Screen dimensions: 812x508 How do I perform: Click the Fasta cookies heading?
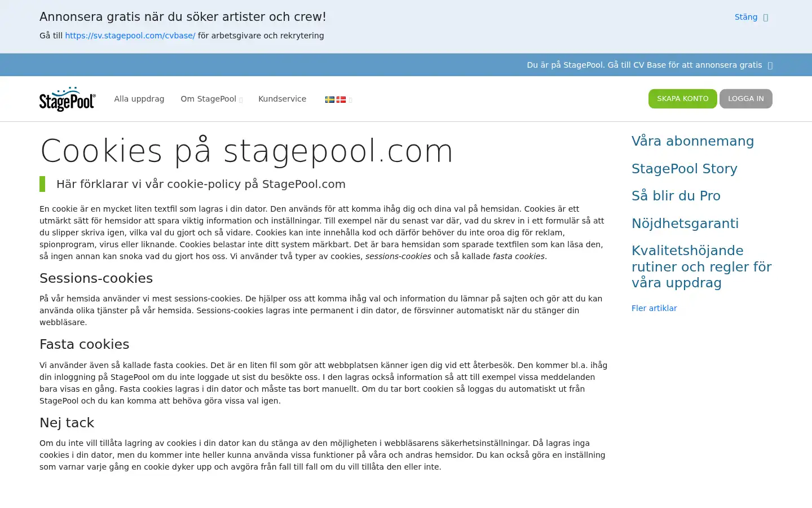pyautogui.click(x=84, y=344)
